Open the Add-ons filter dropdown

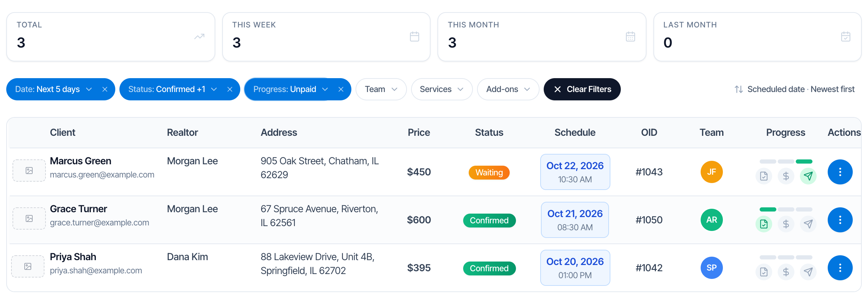(508, 89)
